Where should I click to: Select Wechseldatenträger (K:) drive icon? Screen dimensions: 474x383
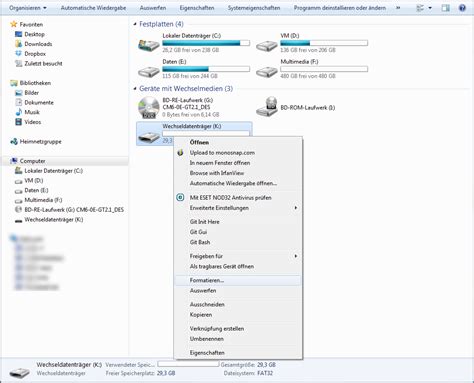pyautogui.click(x=149, y=136)
